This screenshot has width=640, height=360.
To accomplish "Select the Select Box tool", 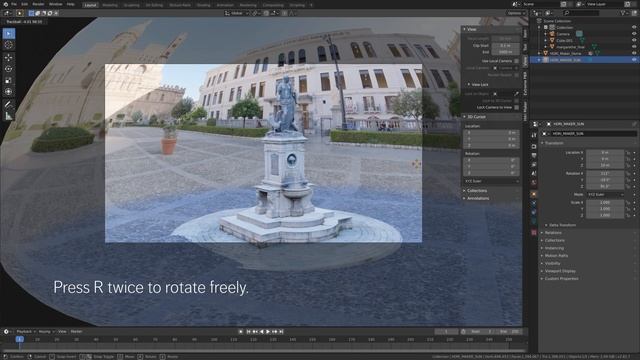I will pyautogui.click(x=9, y=33).
